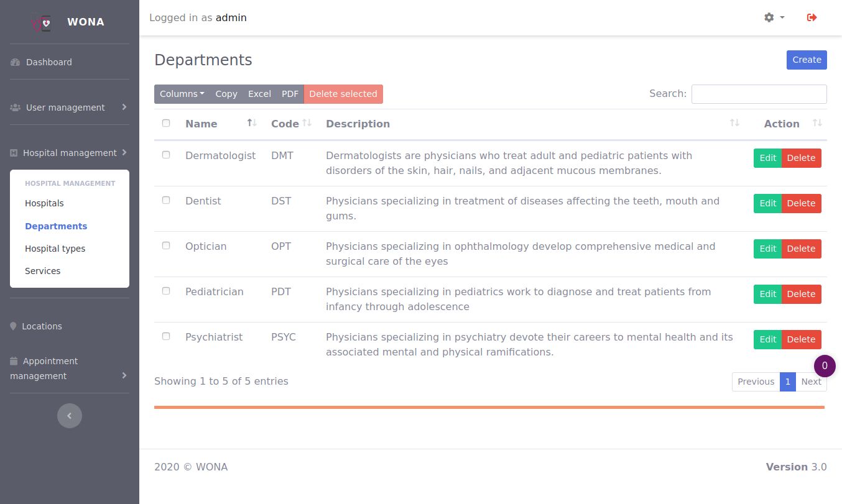Expand the User management menu
This screenshot has height=504, width=842.
click(x=70, y=108)
